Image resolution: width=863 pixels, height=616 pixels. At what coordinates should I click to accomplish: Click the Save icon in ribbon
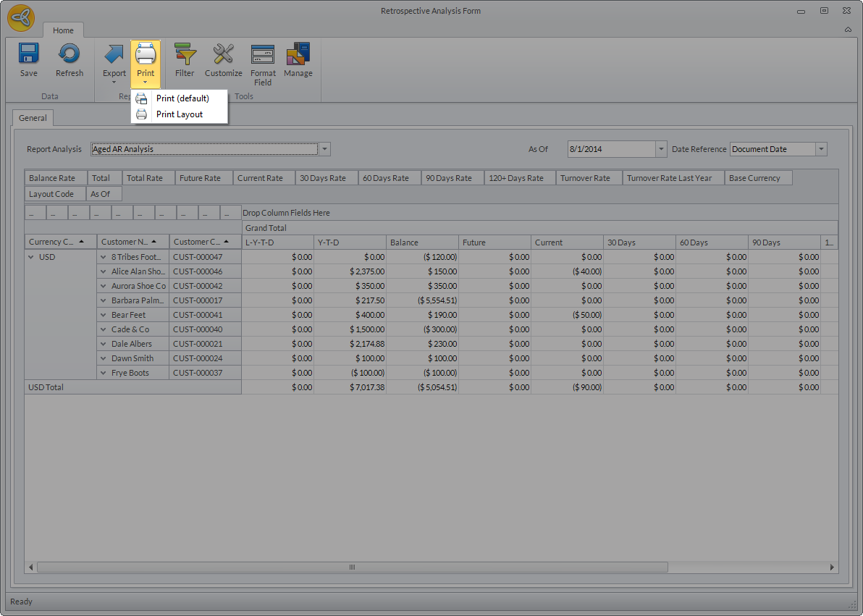29,55
